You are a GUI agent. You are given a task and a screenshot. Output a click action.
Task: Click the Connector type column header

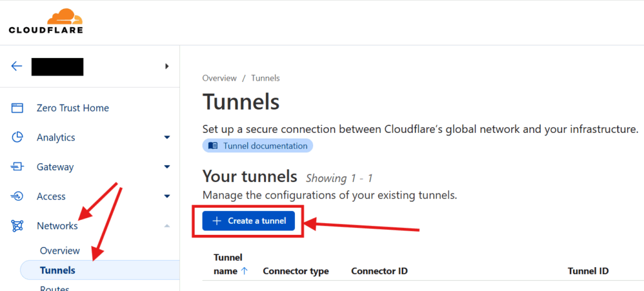(296, 271)
